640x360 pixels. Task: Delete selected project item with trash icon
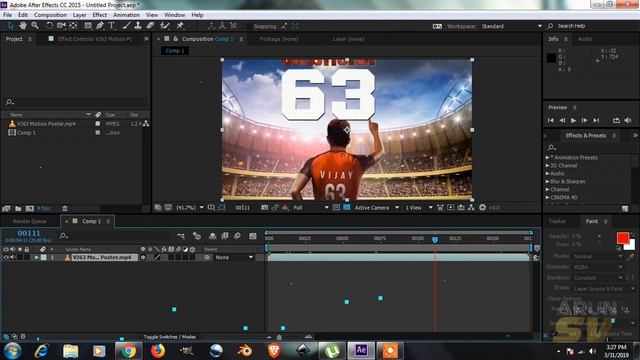(x=64, y=209)
